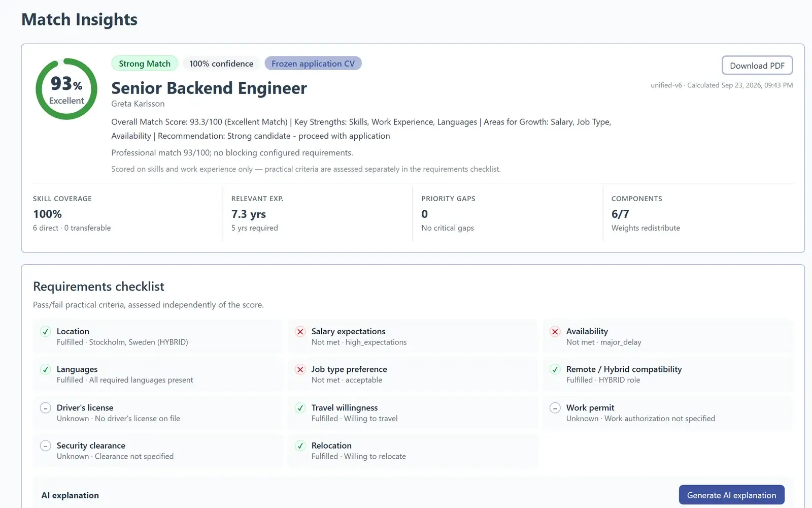Click 'Not met · high_expectations' text

[x=359, y=342]
